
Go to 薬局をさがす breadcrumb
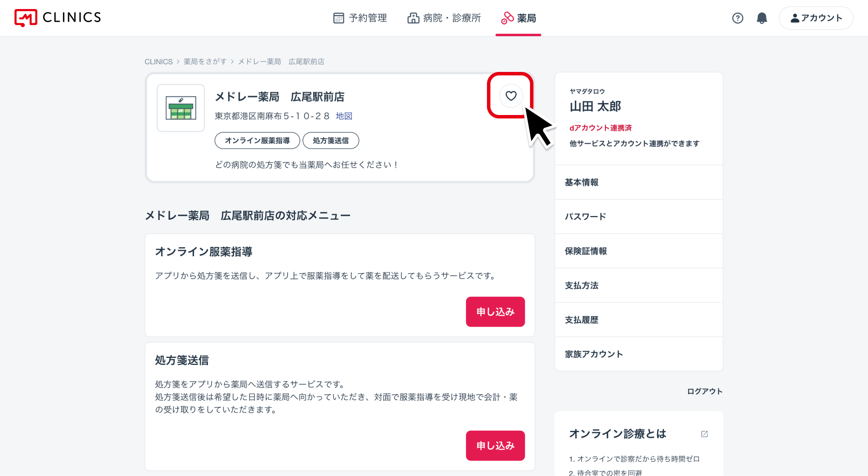point(205,62)
